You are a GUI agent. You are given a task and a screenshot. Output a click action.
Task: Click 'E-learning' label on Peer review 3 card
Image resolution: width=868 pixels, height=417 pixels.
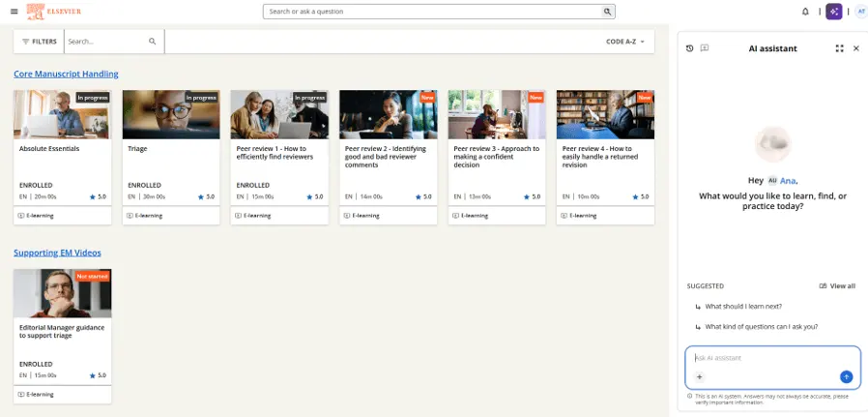[x=475, y=216]
